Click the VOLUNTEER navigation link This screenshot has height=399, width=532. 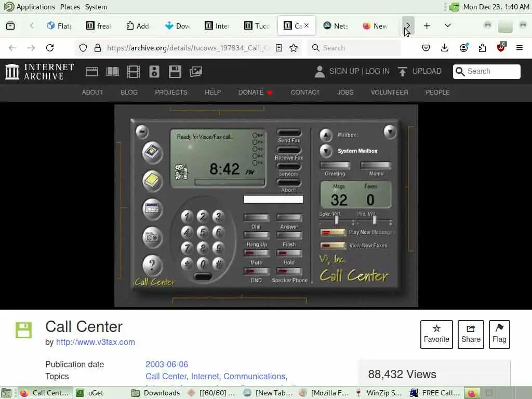[390, 92]
